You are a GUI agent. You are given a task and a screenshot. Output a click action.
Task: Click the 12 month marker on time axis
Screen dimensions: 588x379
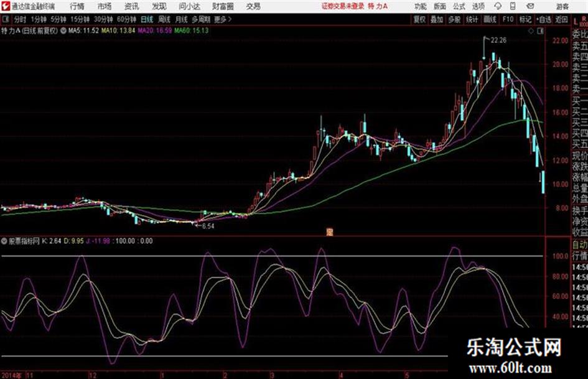[x=92, y=375]
